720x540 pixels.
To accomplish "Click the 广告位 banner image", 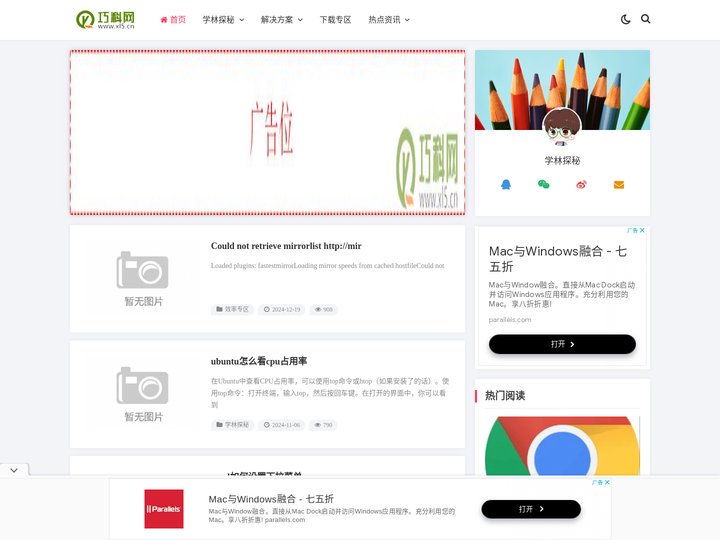I will tap(267, 132).
